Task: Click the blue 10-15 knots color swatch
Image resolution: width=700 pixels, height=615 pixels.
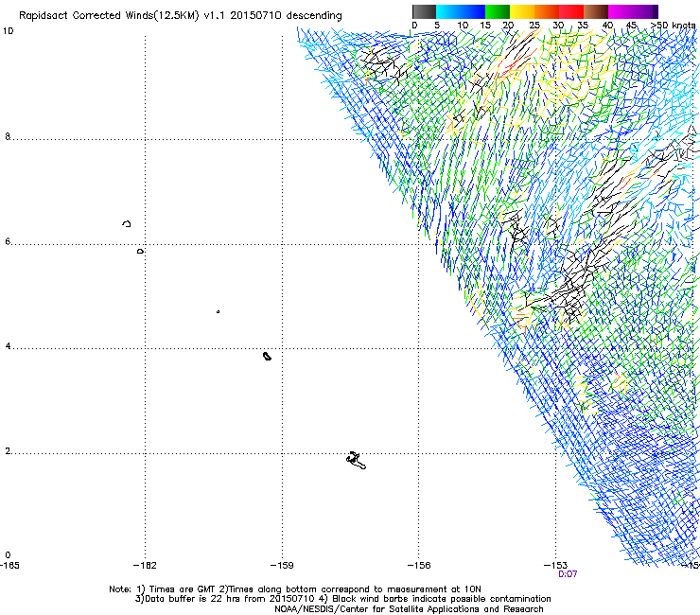Action: [473, 11]
